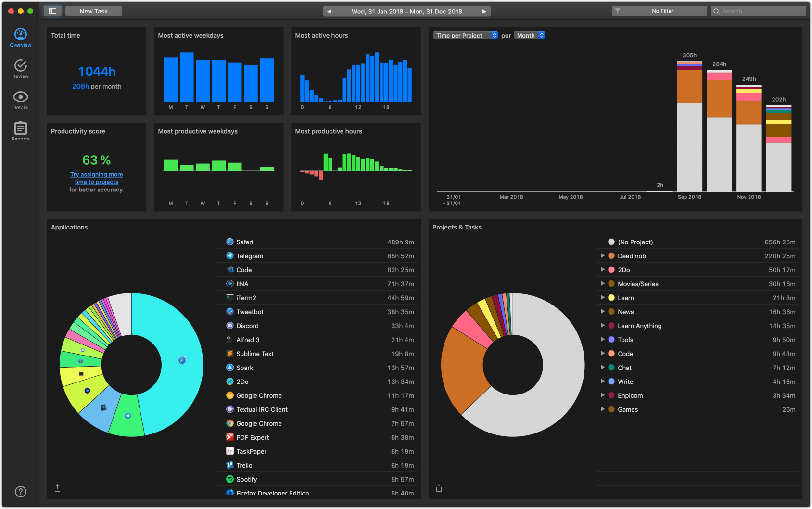
Task: Click the PDF Expert app icon
Action: 230,437
